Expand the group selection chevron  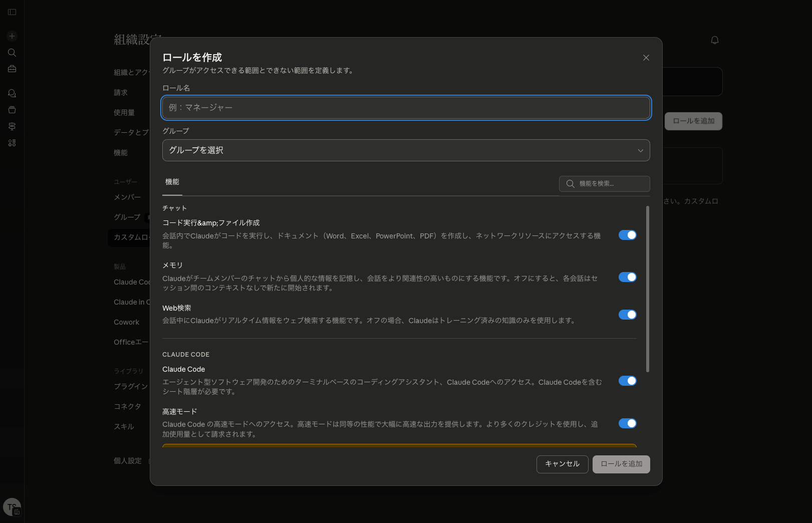click(x=640, y=150)
